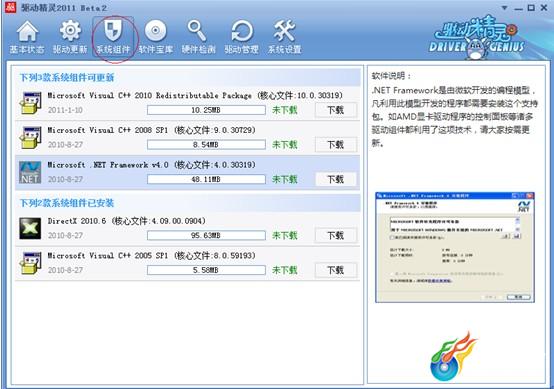
Task: Open the 基本状态 home icon
Action: coord(27,37)
